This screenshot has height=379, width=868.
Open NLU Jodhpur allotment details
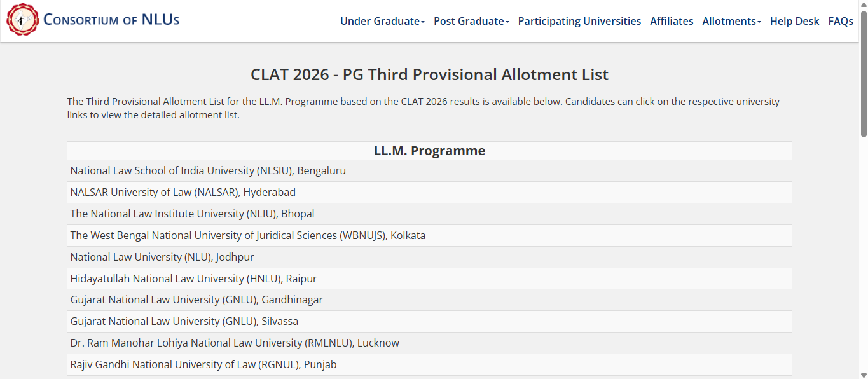162,257
